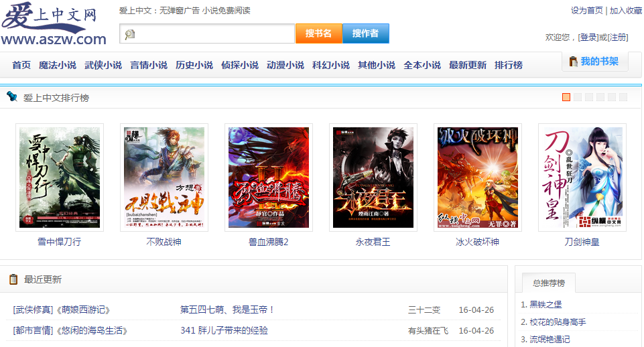
Task: Click the 不败战神 title link
Action: (164, 242)
